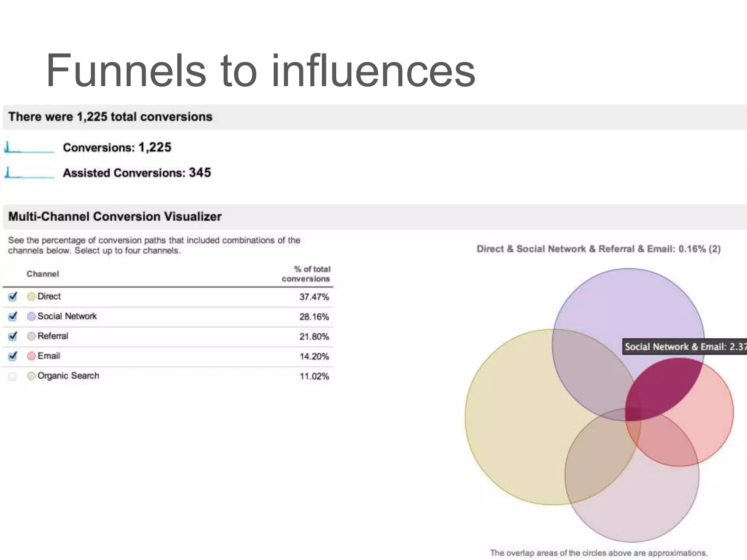This screenshot has width=747, height=560.
Task: Click the four-channel overlap 0.16% label
Action: [599, 249]
